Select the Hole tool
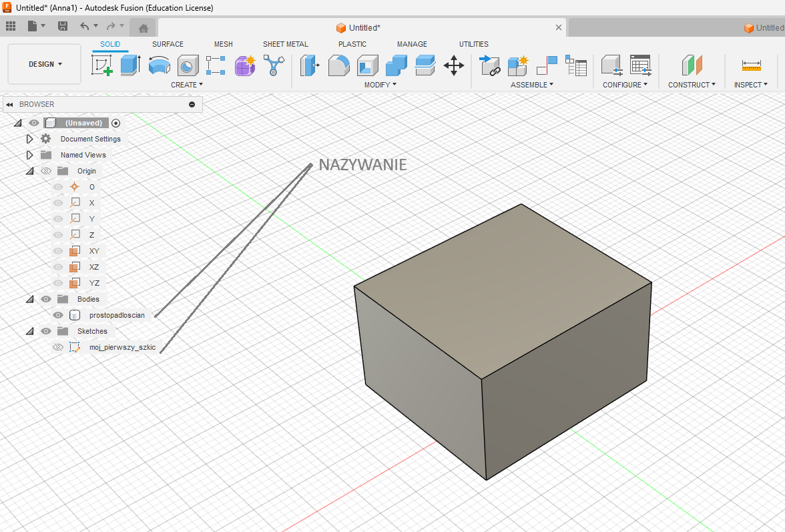The image size is (785, 532). pyautogui.click(x=188, y=65)
